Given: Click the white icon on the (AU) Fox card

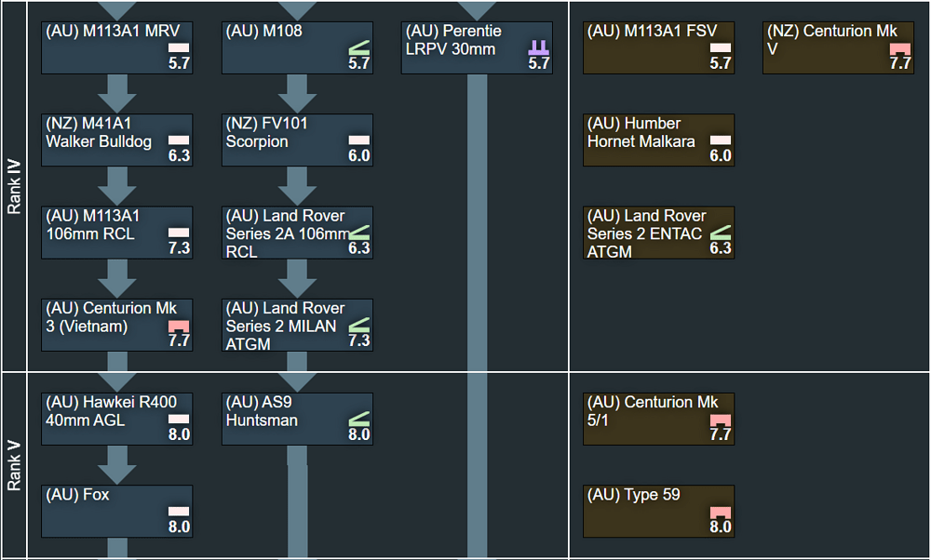Looking at the screenshot, I should [x=178, y=511].
